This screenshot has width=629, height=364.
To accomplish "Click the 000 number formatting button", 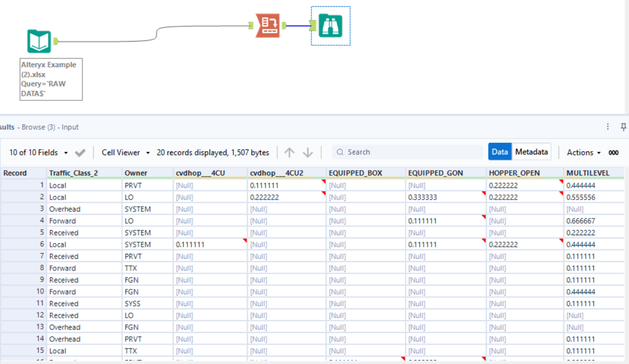I will click(613, 152).
